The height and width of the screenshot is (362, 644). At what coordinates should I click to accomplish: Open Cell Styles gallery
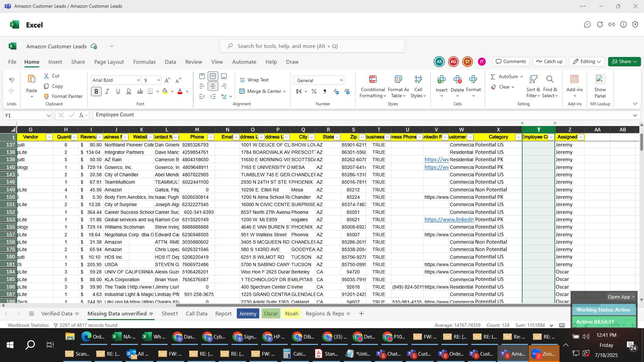coord(418,86)
